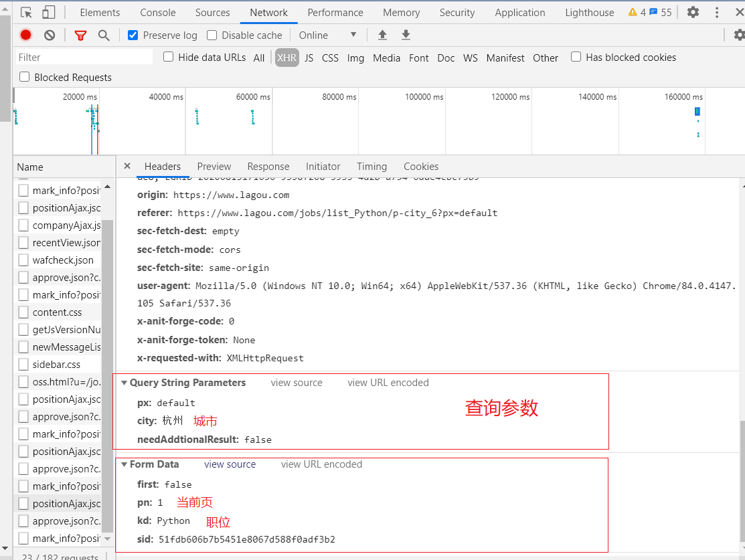Click view URL encoded for Query String
The image size is (745, 560).
pyautogui.click(x=388, y=383)
